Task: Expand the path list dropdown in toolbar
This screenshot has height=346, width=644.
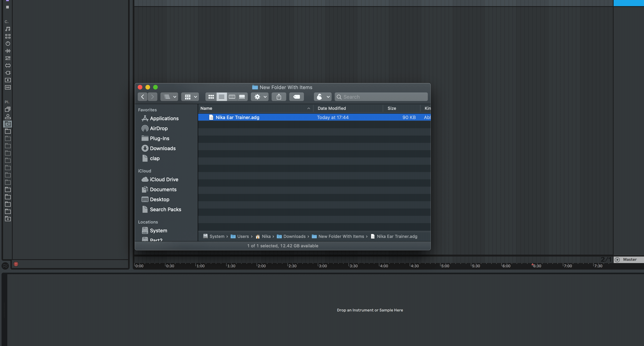Action: [x=169, y=97]
